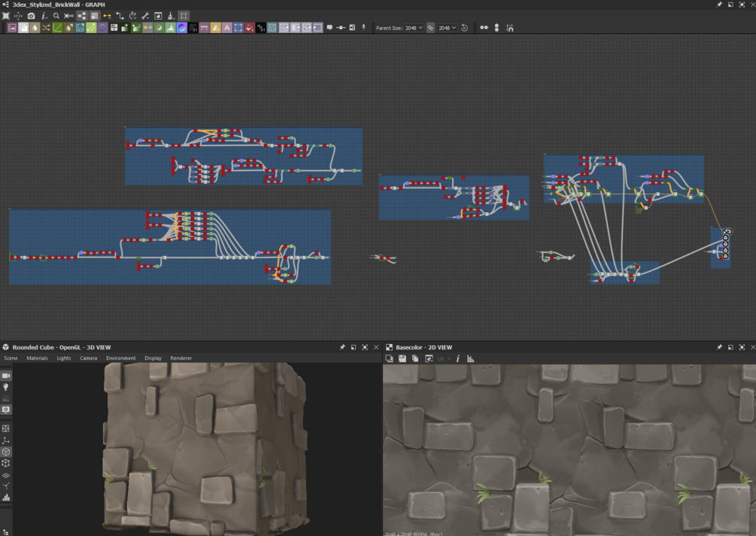
Task: Click the rounded cube 3D model preview
Action: [206, 449]
